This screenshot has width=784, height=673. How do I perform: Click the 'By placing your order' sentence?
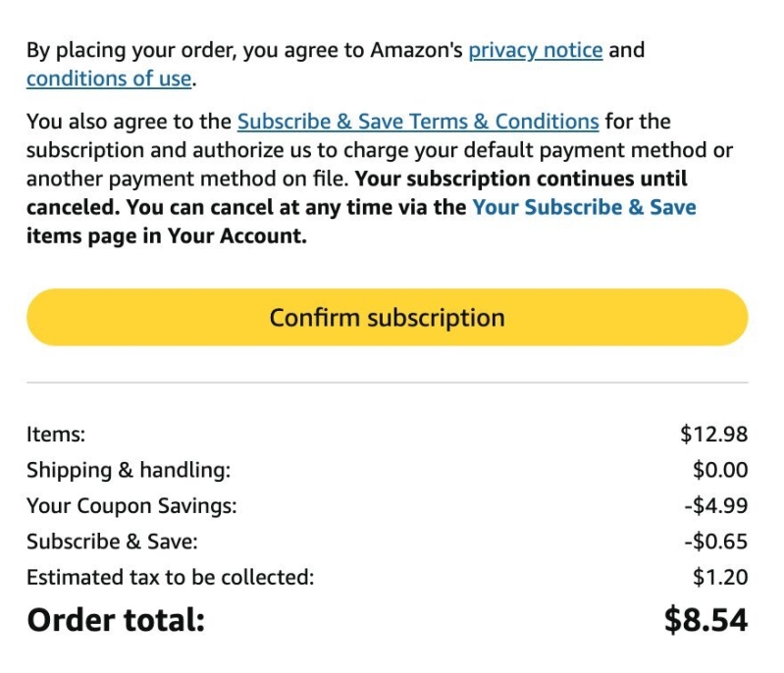(x=336, y=65)
